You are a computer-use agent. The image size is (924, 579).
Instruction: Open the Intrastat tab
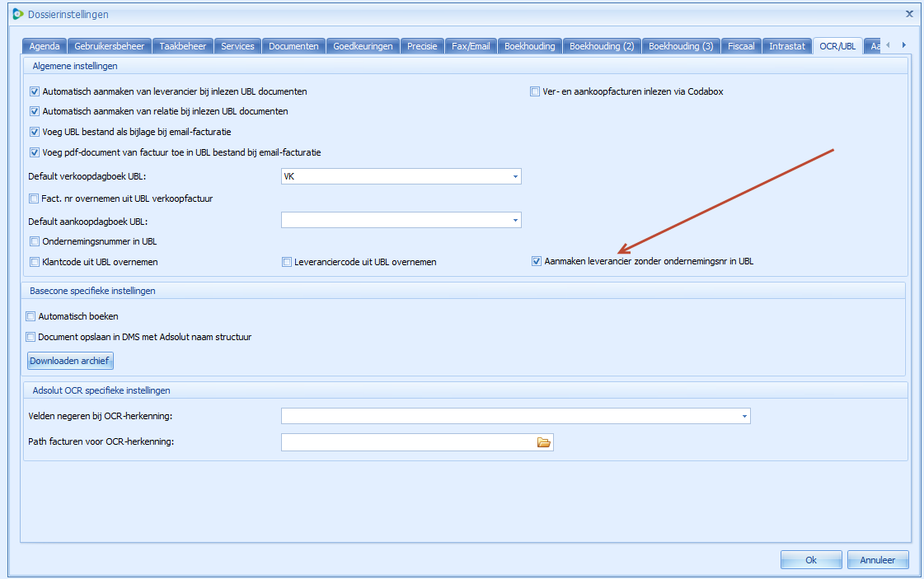pyautogui.click(x=786, y=46)
